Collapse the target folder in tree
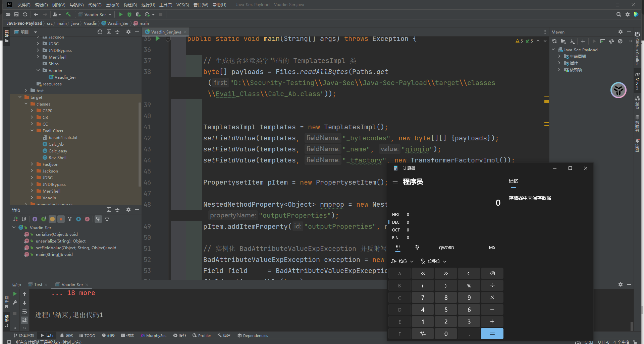 [x=20, y=97]
